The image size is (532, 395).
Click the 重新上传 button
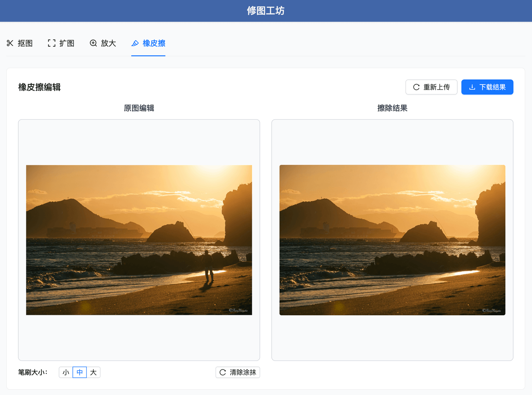431,87
